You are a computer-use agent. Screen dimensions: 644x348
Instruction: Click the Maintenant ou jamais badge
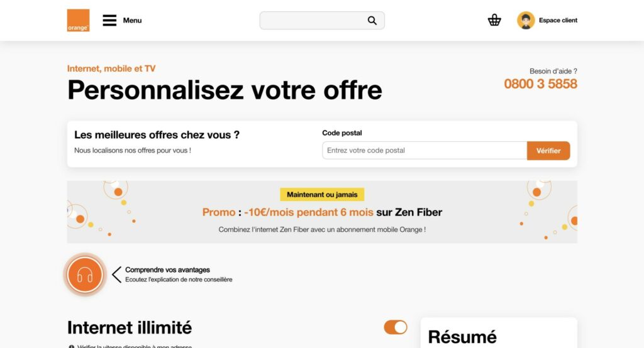pos(322,195)
